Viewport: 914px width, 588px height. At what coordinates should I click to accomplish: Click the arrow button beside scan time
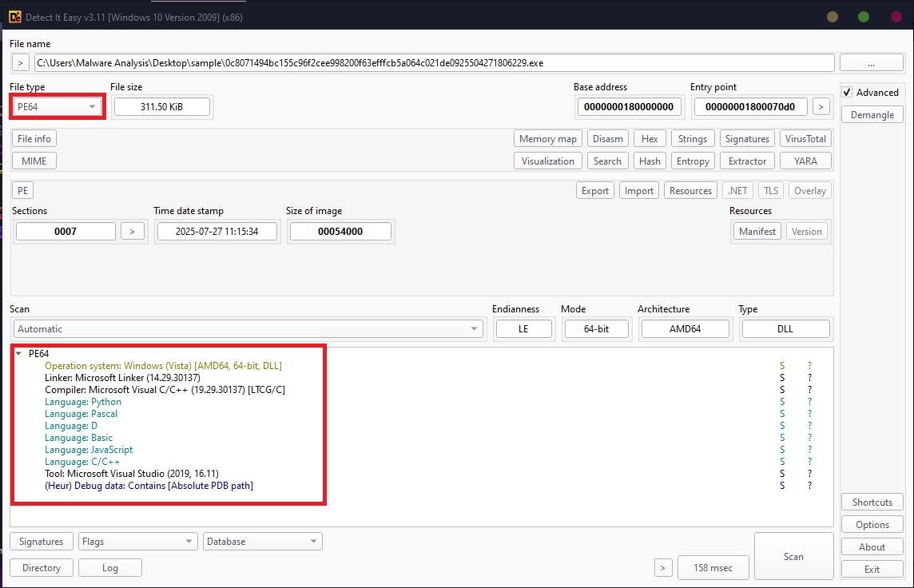[663, 567]
